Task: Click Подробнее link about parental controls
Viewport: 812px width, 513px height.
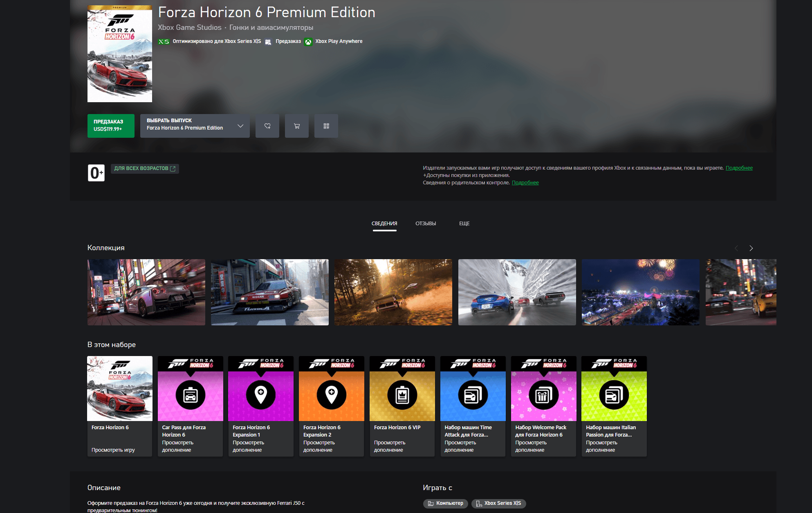Action: click(x=525, y=183)
